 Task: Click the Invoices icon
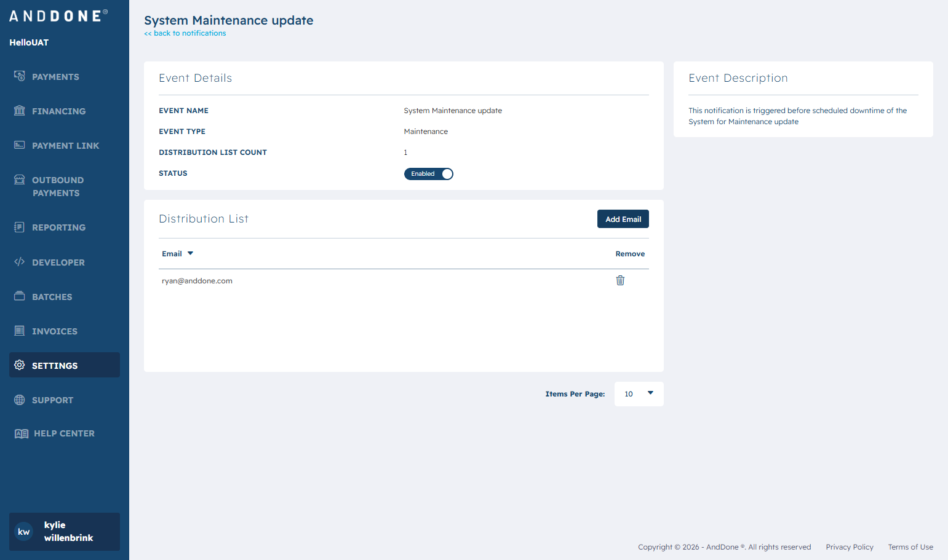[x=20, y=331]
